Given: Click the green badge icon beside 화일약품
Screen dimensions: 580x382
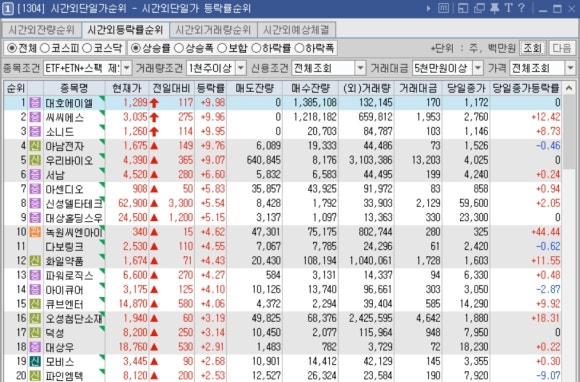Looking at the screenshot, I should [35, 261].
